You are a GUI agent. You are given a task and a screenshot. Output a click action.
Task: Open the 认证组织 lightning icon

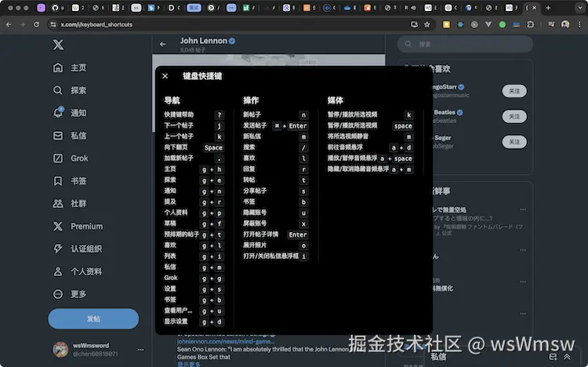coord(58,249)
